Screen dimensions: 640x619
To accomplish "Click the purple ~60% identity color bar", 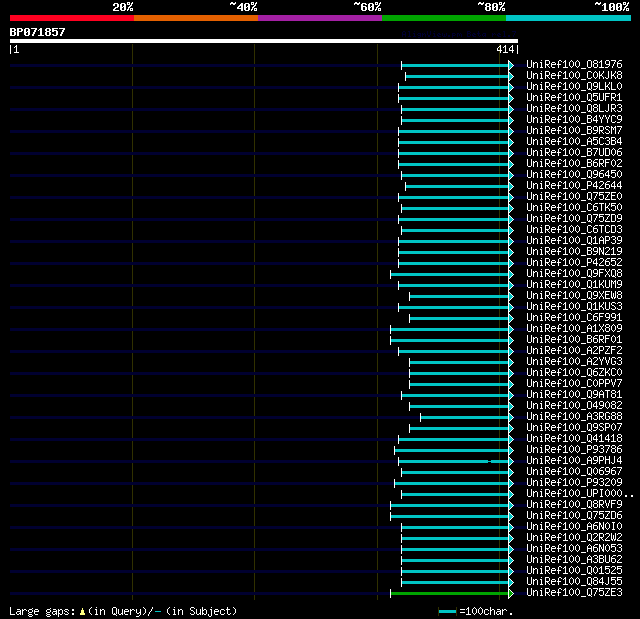I will [320, 18].
